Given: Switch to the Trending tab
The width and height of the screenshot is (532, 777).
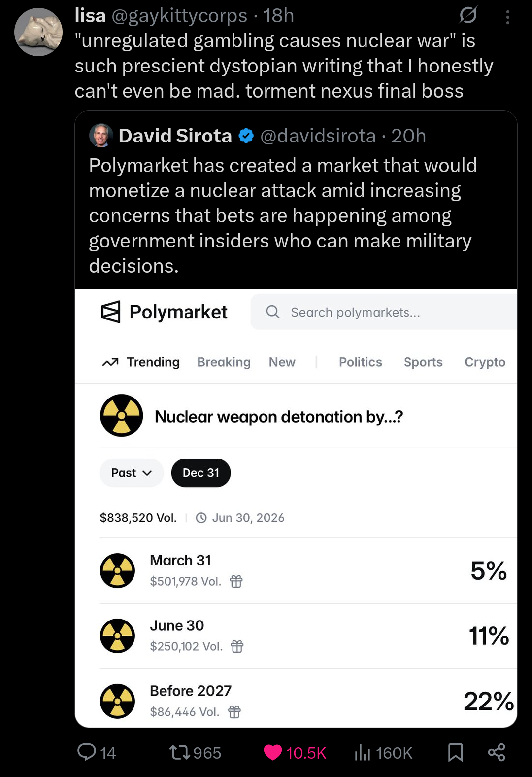Looking at the screenshot, I should (141, 362).
